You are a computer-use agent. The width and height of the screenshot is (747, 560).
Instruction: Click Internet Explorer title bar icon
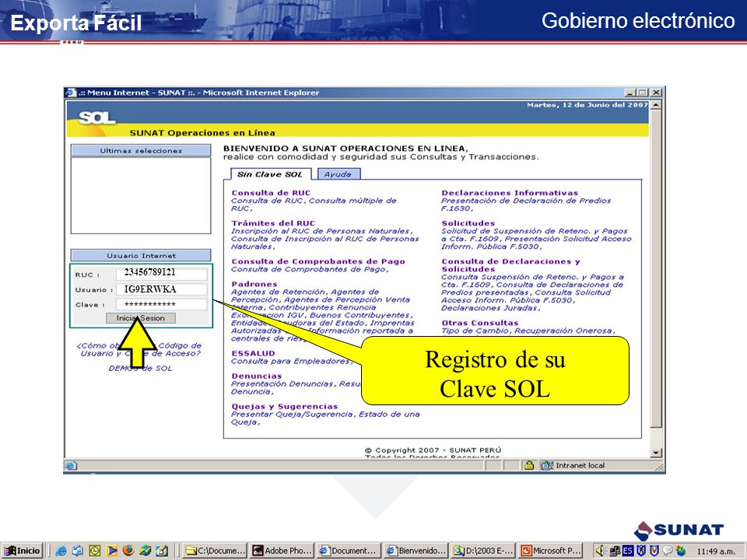pos(71,93)
